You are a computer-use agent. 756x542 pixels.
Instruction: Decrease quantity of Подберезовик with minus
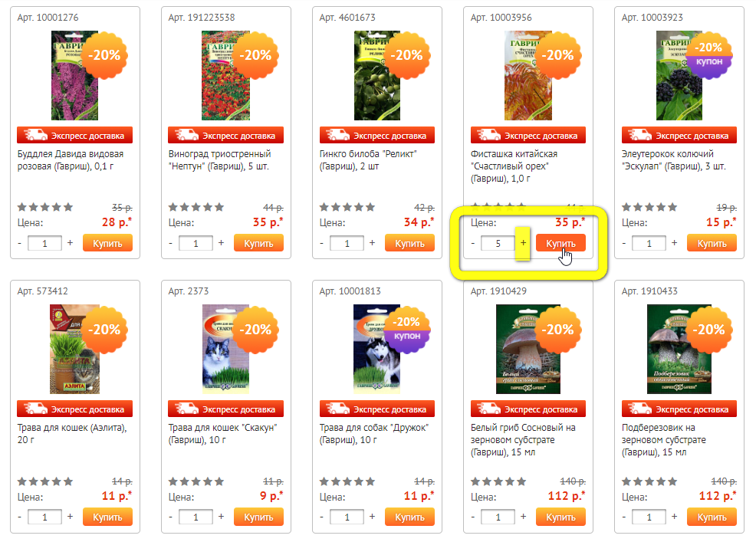pos(624,517)
